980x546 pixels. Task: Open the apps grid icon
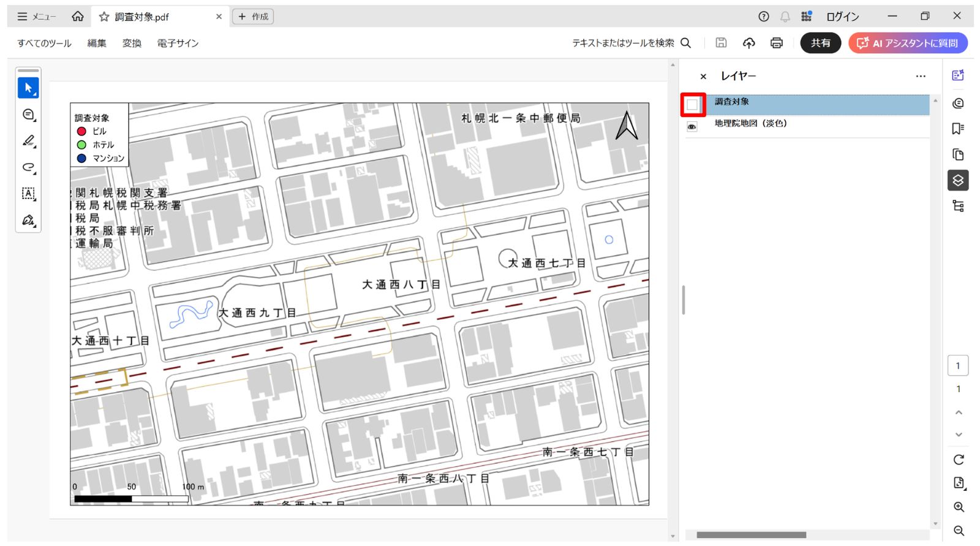[806, 17]
